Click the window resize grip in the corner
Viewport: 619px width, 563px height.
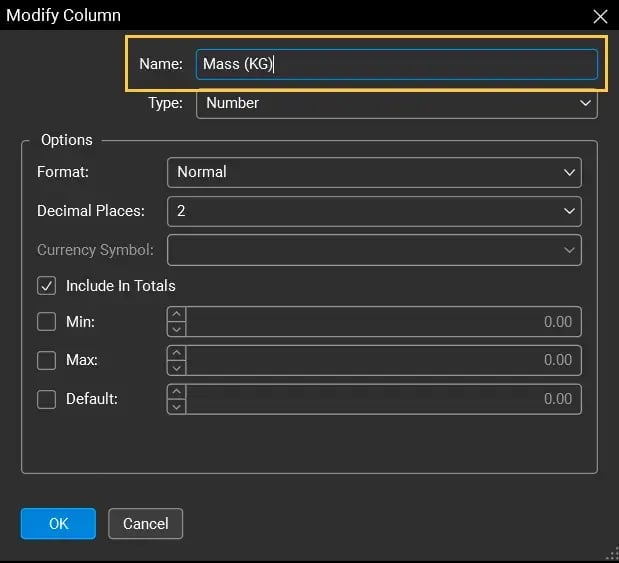pyautogui.click(x=613, y=554)
